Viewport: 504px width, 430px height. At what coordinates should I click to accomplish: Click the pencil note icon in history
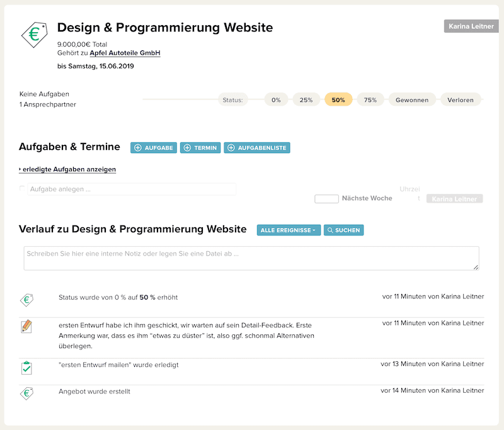pyautogui.click(x=26, y=327)
